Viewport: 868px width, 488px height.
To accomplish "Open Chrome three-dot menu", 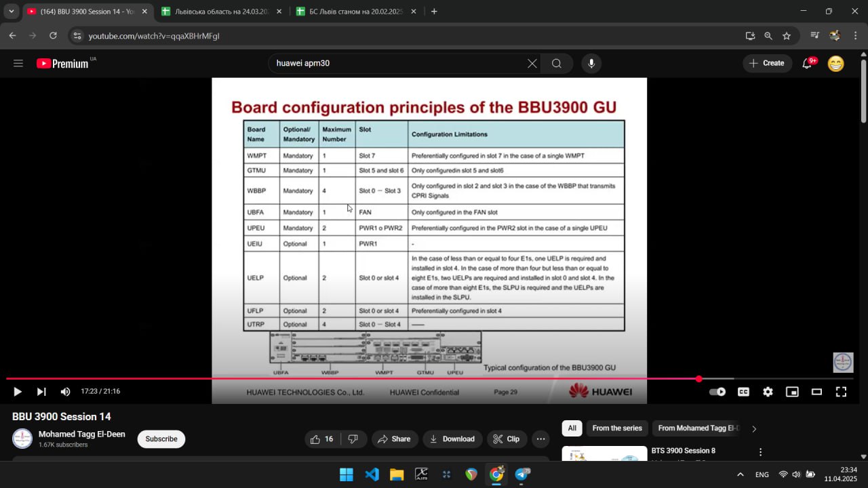I will coord(856,36).
